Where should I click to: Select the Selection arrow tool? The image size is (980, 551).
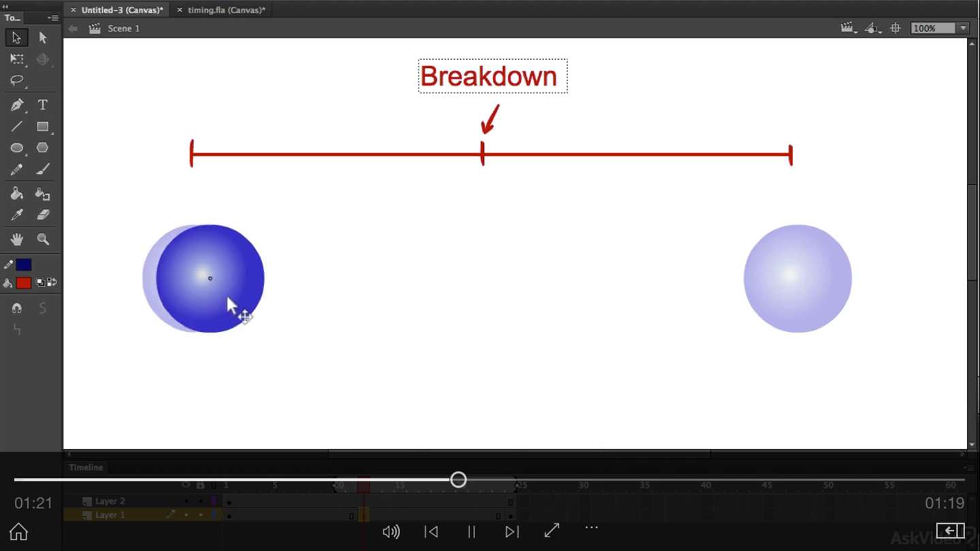[x=16, y=38]
